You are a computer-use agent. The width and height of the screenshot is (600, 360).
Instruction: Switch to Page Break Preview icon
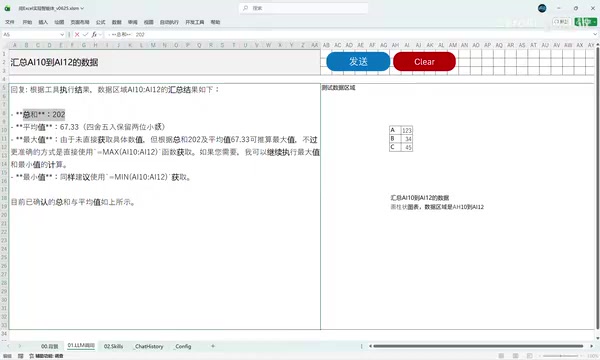pos(530,356)
